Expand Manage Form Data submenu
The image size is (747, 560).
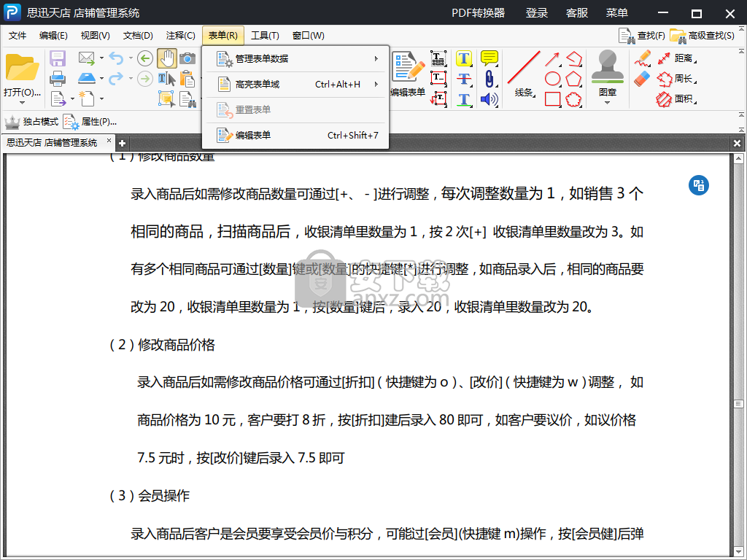click(x=296, y=58)
